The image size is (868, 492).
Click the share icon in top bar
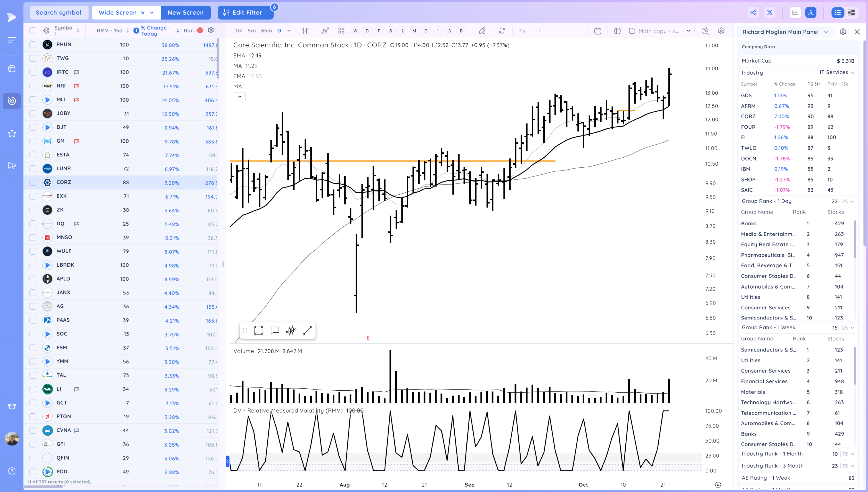[753, 13]
